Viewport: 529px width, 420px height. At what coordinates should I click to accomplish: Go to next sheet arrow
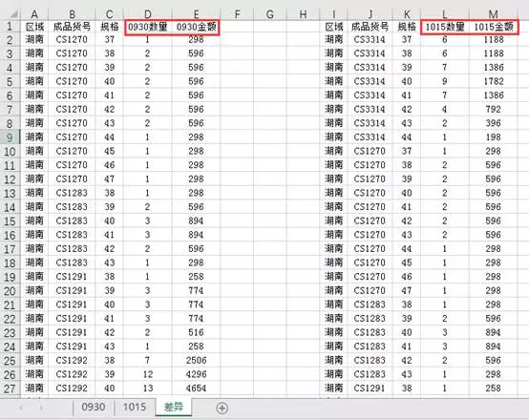(x=41, y=409)
